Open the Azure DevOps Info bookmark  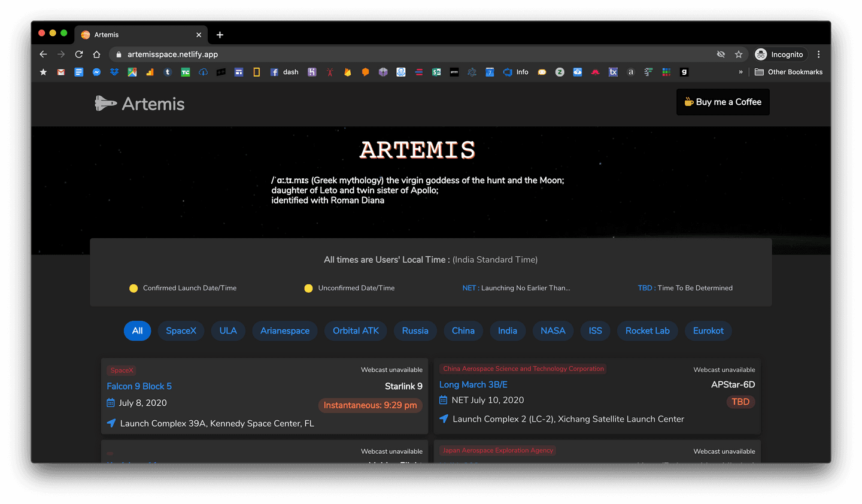(x=516, y=72)
